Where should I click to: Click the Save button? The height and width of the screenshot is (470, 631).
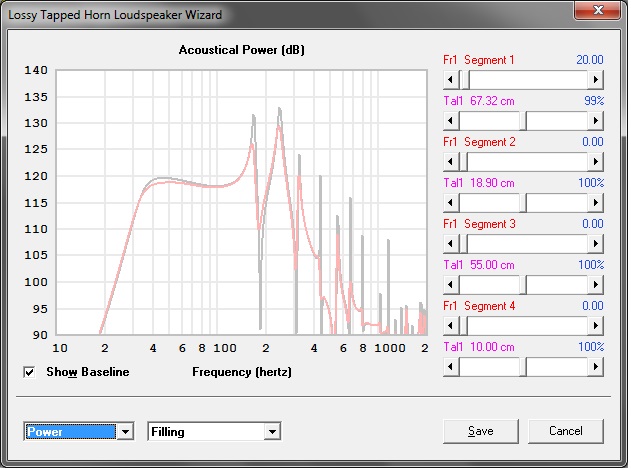(481, 431)
